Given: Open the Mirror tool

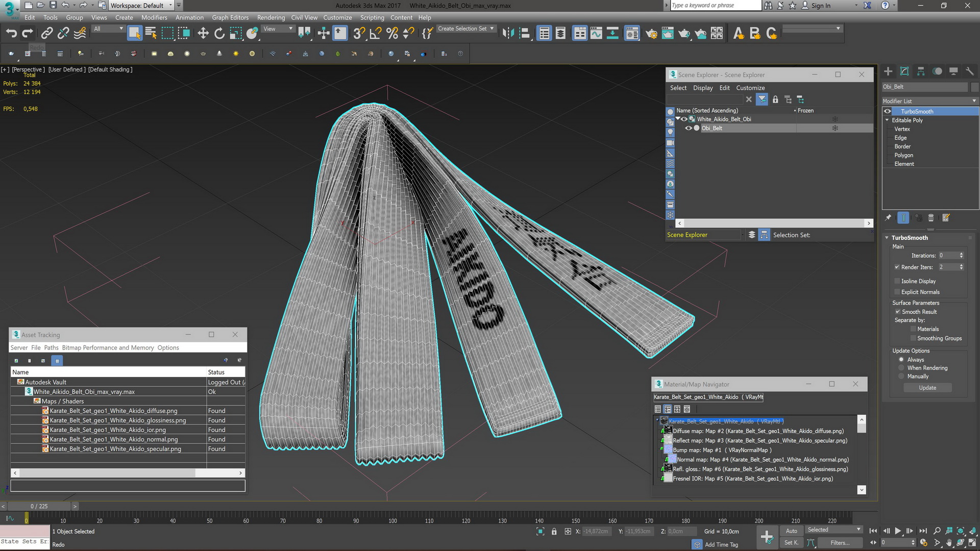Looking at the screenshot, I should pyautogui.click(x=508, y=33).
